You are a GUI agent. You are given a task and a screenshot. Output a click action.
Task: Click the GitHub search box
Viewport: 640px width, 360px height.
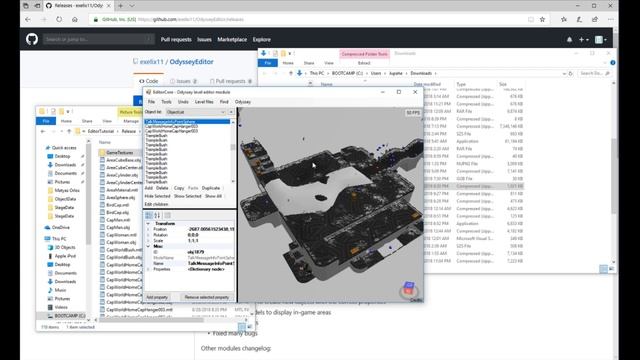(x=99, y=39)
